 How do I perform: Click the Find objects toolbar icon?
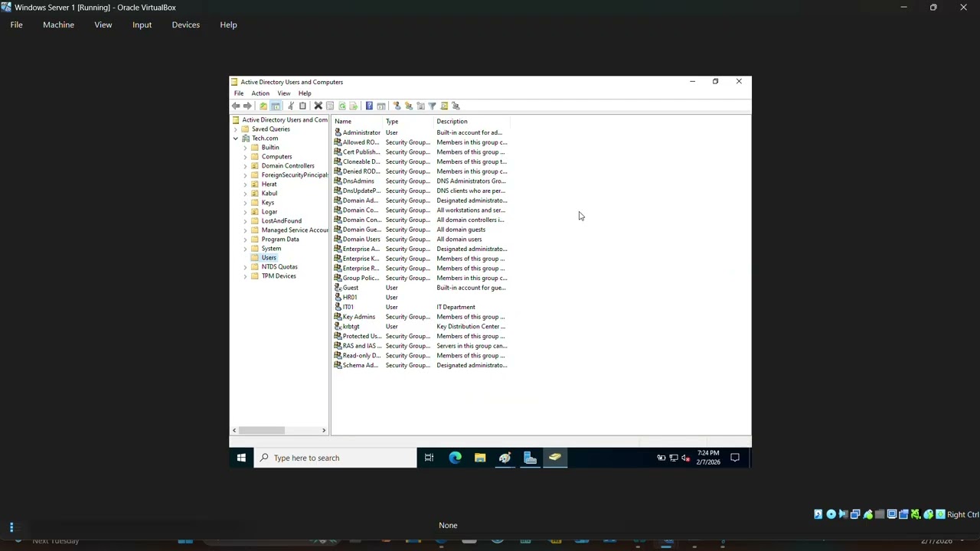coord(444,106)
